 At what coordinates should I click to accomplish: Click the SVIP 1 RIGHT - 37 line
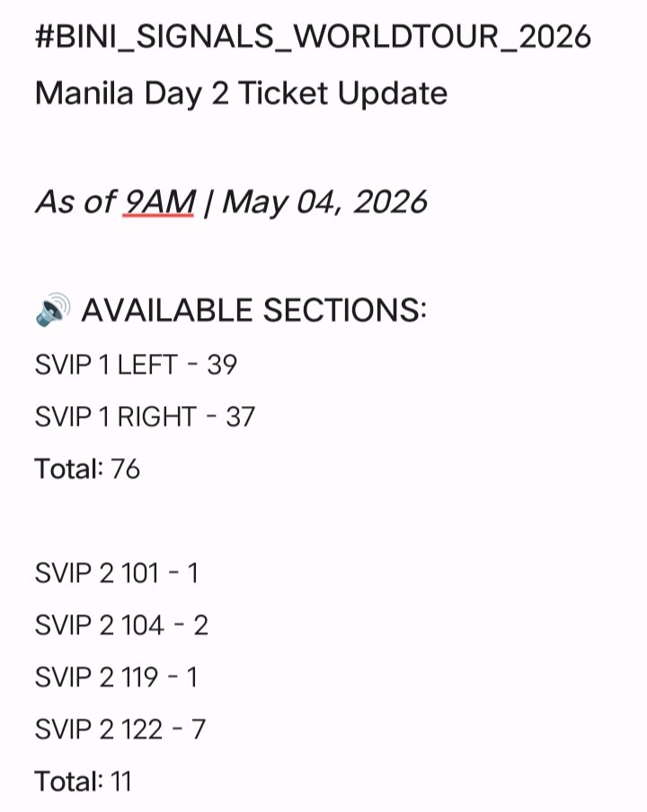(145, 417)
